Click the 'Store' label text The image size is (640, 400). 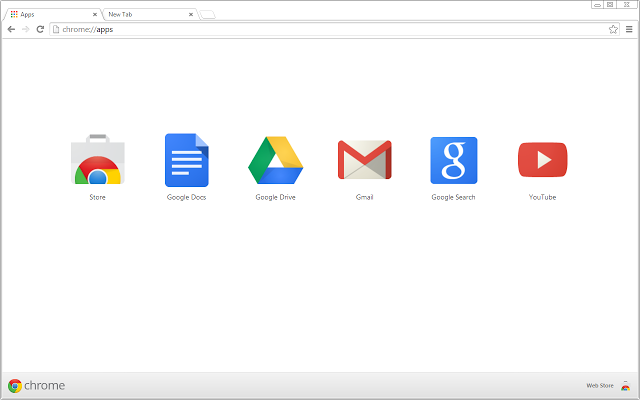[x=98, y=197]
